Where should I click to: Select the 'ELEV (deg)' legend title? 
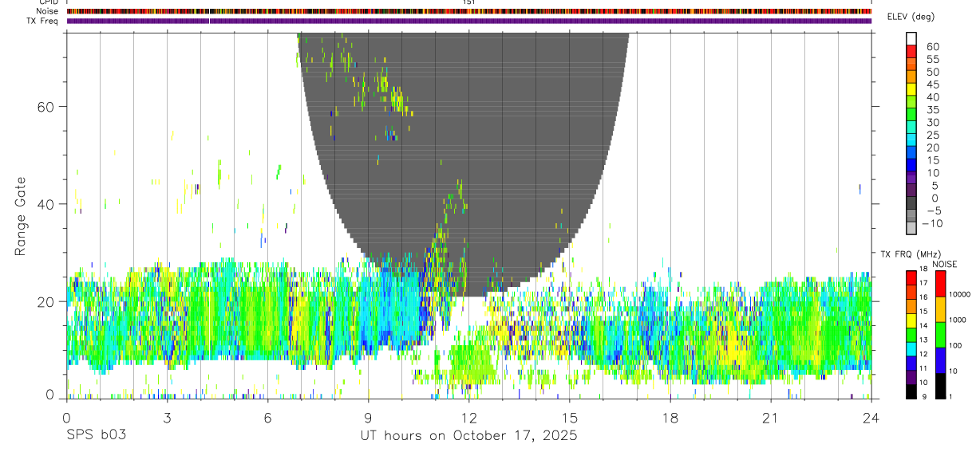point(911,17)
